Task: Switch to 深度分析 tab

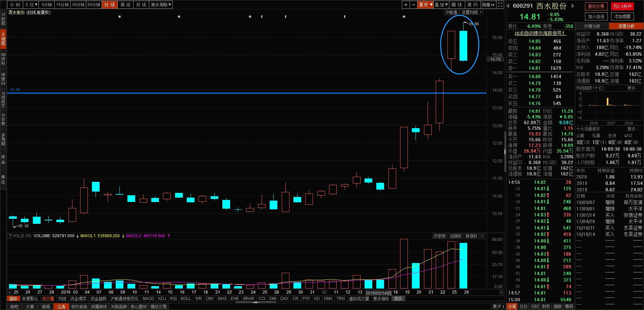Action: (626, 26)
